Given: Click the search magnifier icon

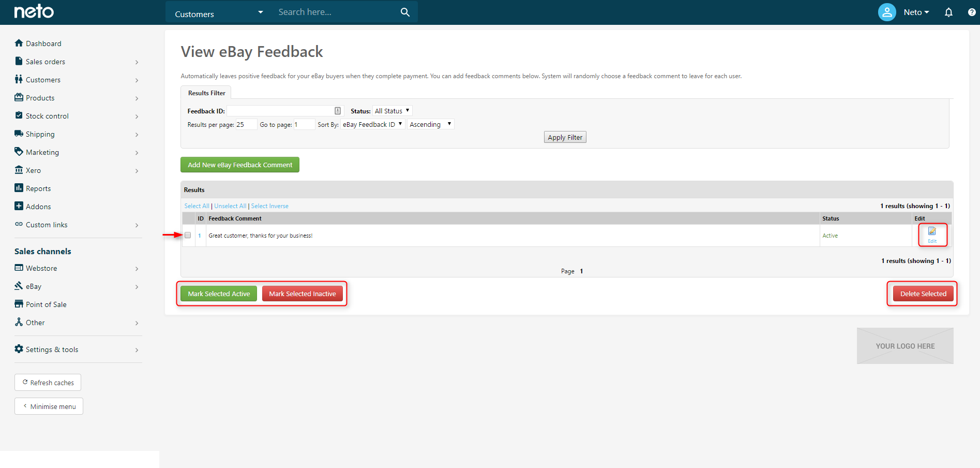Looking at the screenshot, I should click(405, 12).
